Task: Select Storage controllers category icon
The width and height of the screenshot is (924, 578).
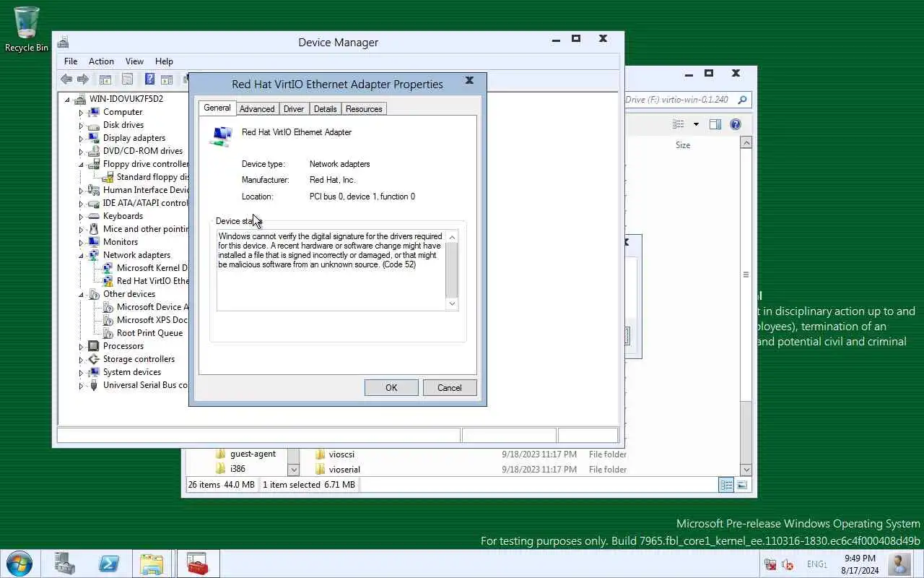Action: pos(93,359)
